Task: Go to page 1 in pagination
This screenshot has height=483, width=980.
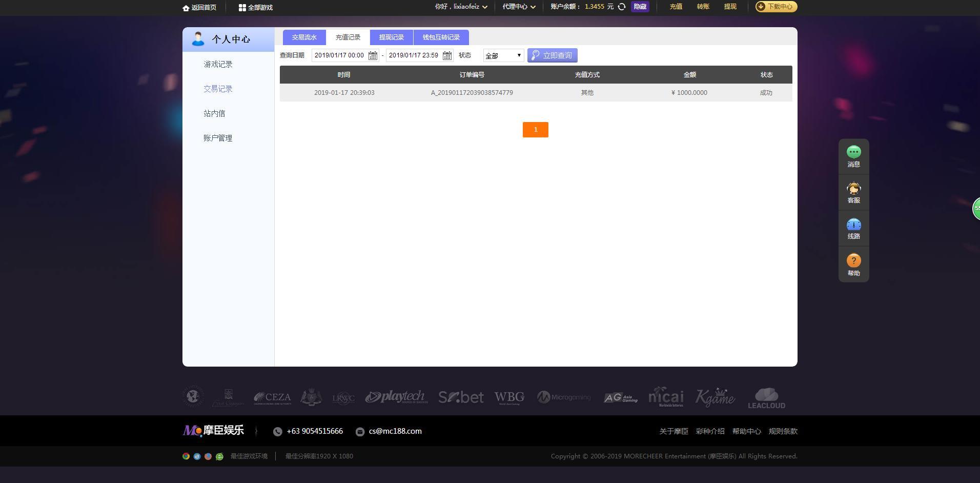Action: click(x=536, y=130)
